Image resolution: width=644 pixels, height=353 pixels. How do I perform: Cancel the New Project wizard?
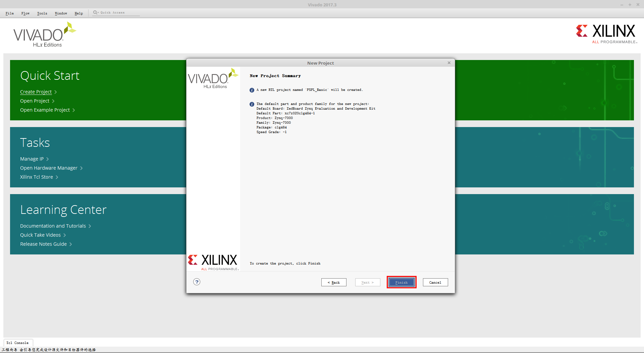tap(435, 282)
